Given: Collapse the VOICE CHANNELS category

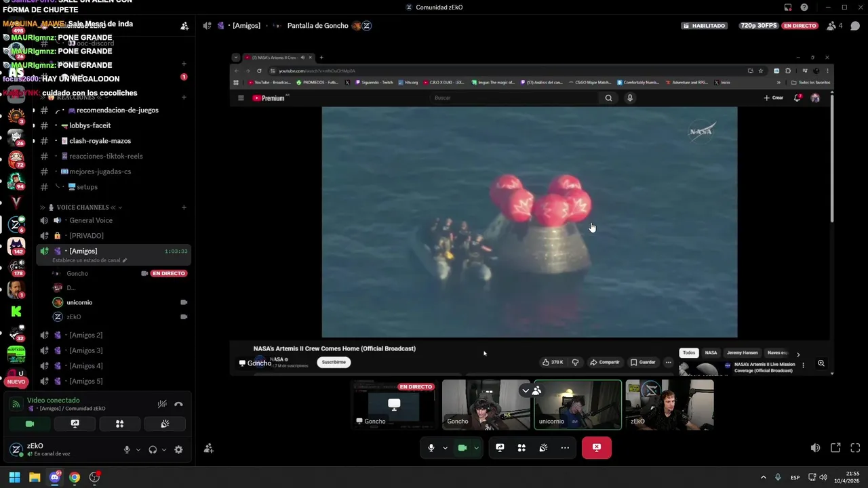Looking at the screenshot, I should click(x=81, y=207).
